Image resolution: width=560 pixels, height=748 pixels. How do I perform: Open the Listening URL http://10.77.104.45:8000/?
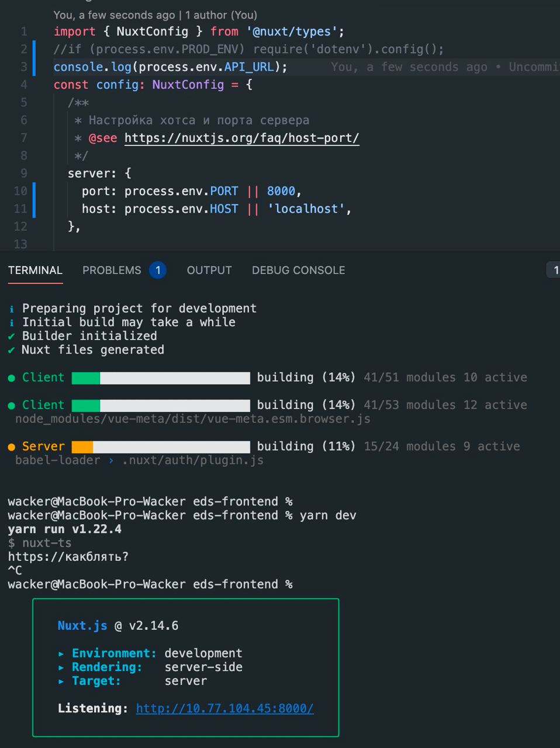[224, 708]
